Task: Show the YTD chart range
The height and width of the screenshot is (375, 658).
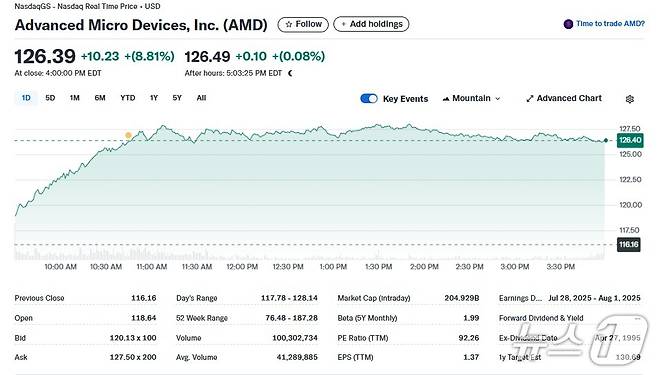Action: tap(128, 98)
